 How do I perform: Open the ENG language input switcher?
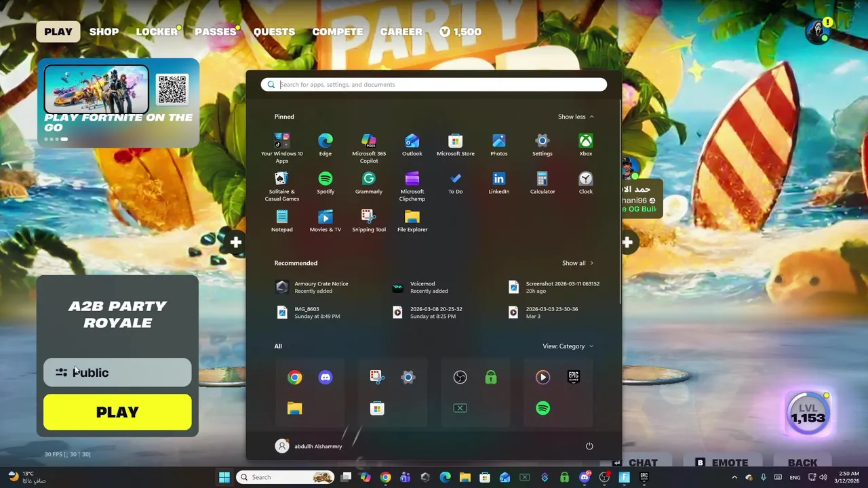click(x=794, y=477)
